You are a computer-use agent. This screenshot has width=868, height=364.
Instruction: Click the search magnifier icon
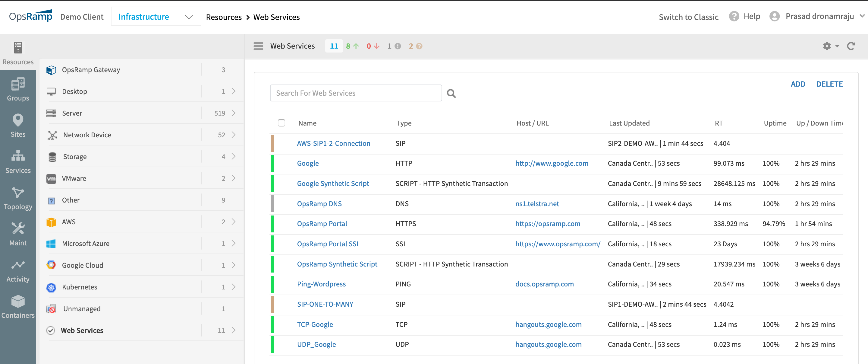point(451,94)
